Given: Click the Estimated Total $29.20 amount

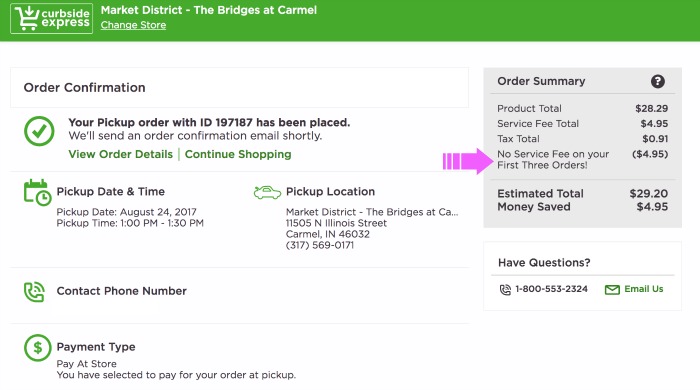Looking at the screenshot, I should click(x=649, y=194).
